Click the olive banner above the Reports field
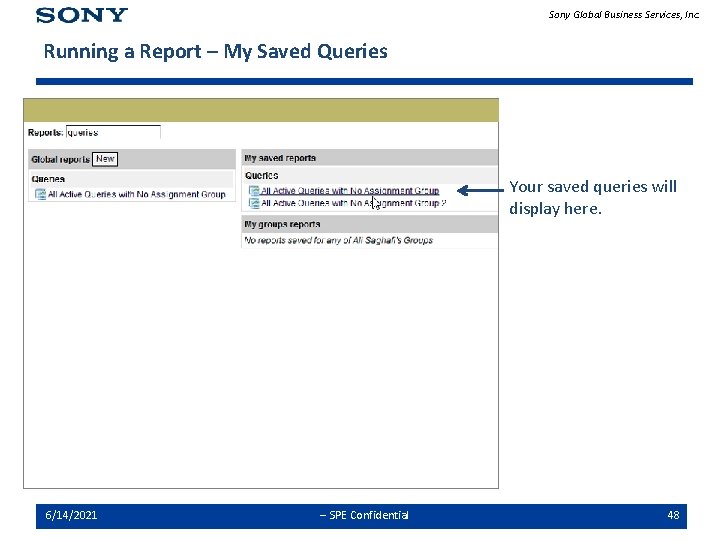 (x=261, y=110)
